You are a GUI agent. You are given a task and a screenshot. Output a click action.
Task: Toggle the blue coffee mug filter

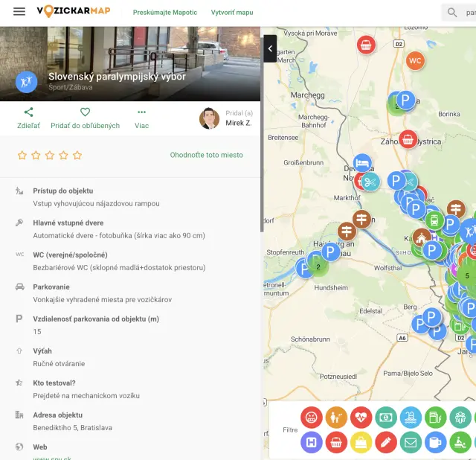click(x=436, y=442)
